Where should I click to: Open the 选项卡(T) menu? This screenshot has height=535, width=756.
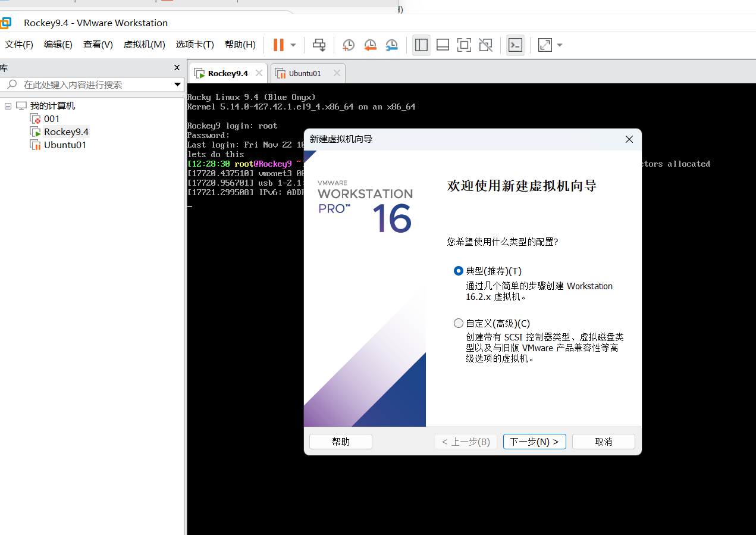coord(195,45)
